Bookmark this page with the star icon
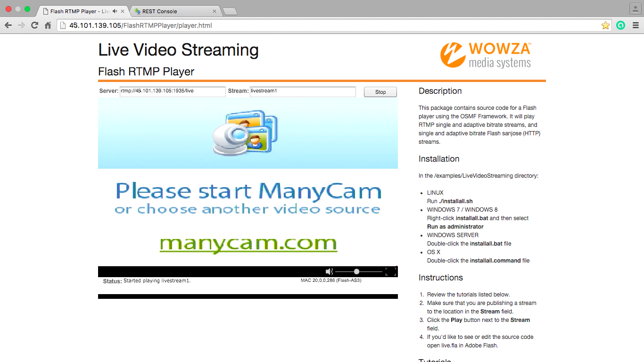Screen dimensions: 644x362 tap(605, 25)
